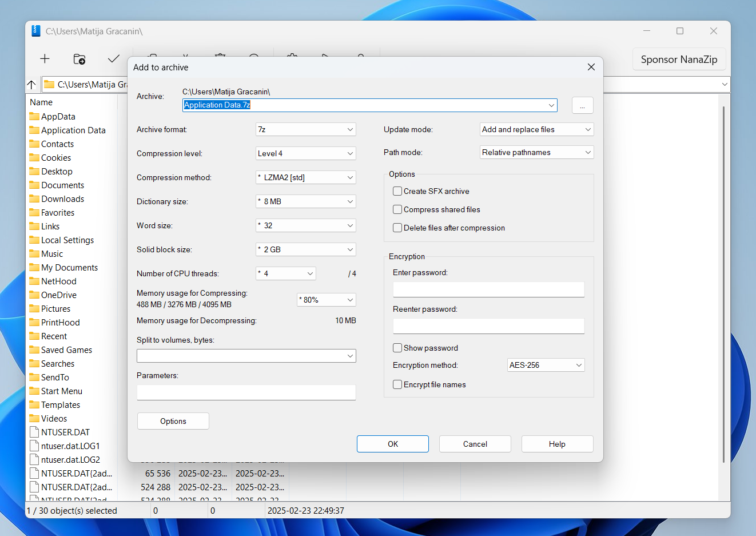Click the ntuser.dat.LOG1 file icon
Viewport: 756px width, 536px height.
pos(34,446)
